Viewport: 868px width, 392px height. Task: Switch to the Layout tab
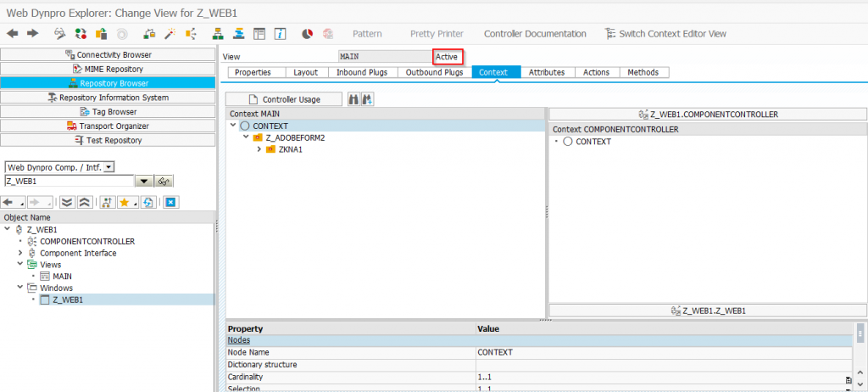[305, 72]
